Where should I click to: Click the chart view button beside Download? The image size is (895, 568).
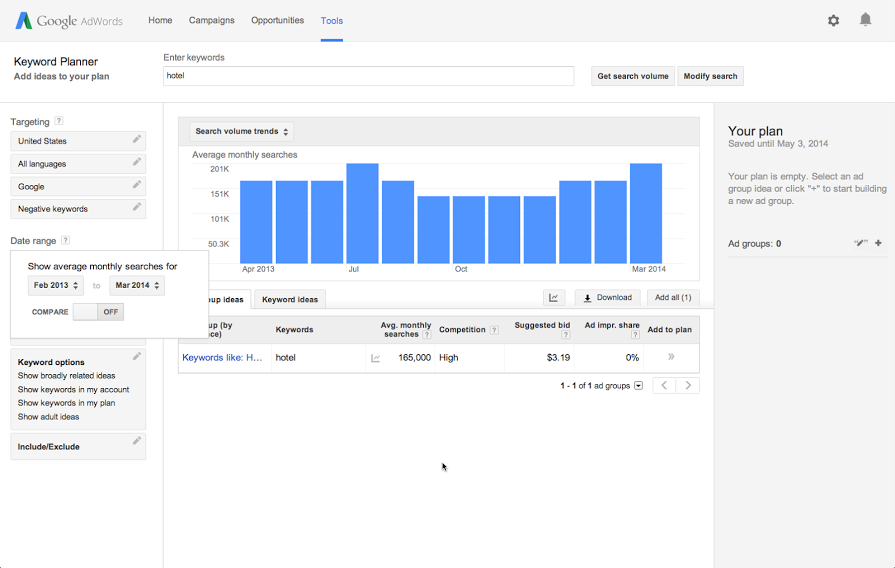[554, 298]
